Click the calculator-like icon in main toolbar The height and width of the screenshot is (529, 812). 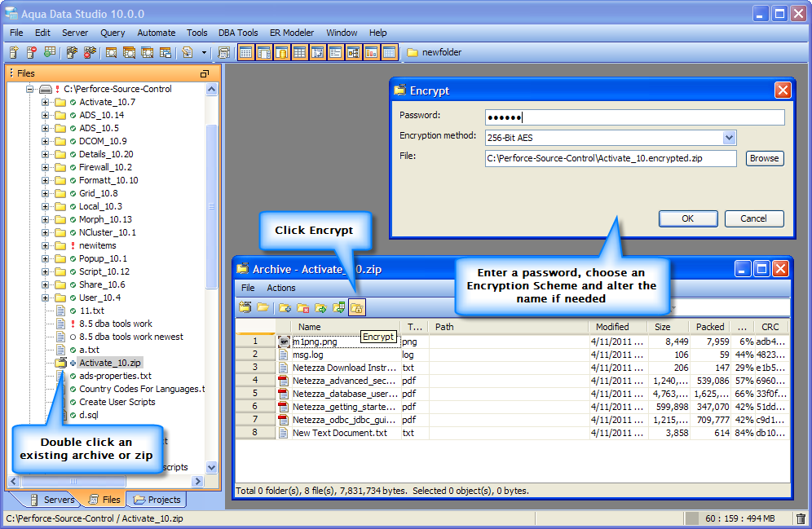click(x=223, y=52)
